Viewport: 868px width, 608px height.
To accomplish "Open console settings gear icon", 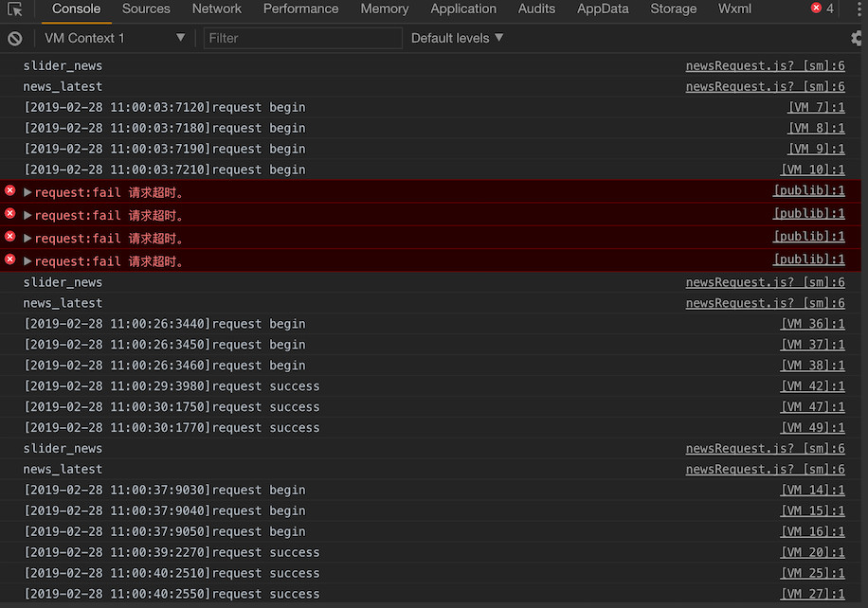I will coord(858,39).
